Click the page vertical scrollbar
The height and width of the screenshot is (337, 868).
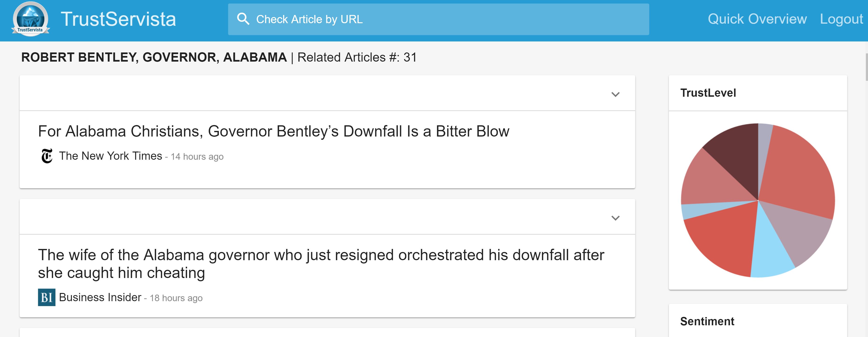(866, 67)
